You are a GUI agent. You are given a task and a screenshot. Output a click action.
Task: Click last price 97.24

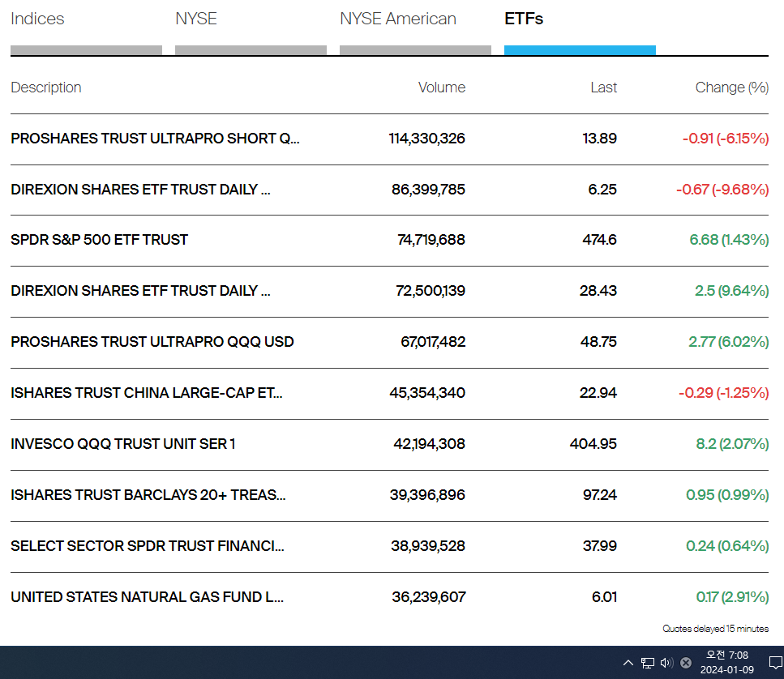[x=599, y=494]
